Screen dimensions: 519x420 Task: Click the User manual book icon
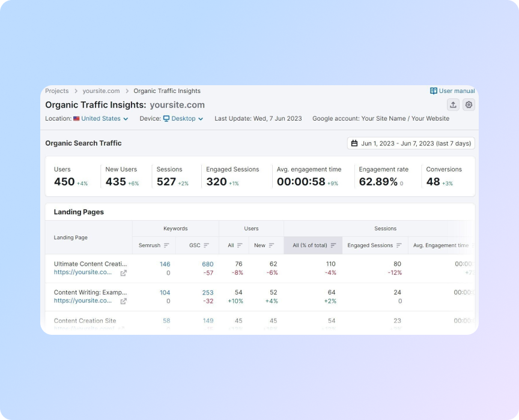point(433,90)
